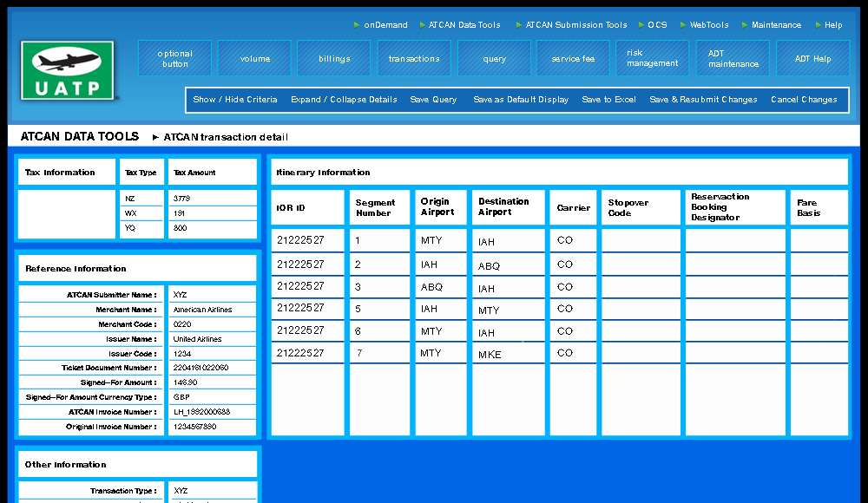Go to the risk management section
868x503 pixels.
tap(652, 59)
